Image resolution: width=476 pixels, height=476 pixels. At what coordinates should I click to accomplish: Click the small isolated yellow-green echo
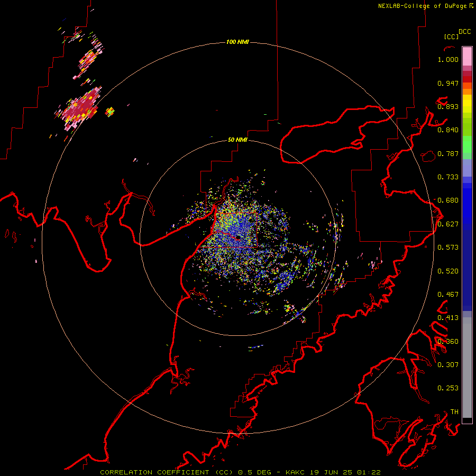[110, 112]
